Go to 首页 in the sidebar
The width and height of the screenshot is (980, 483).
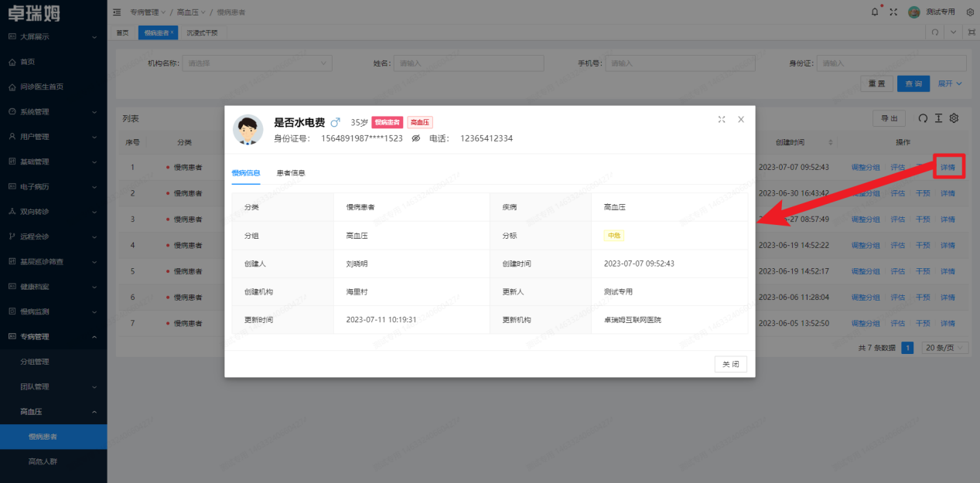coord(53,62)
